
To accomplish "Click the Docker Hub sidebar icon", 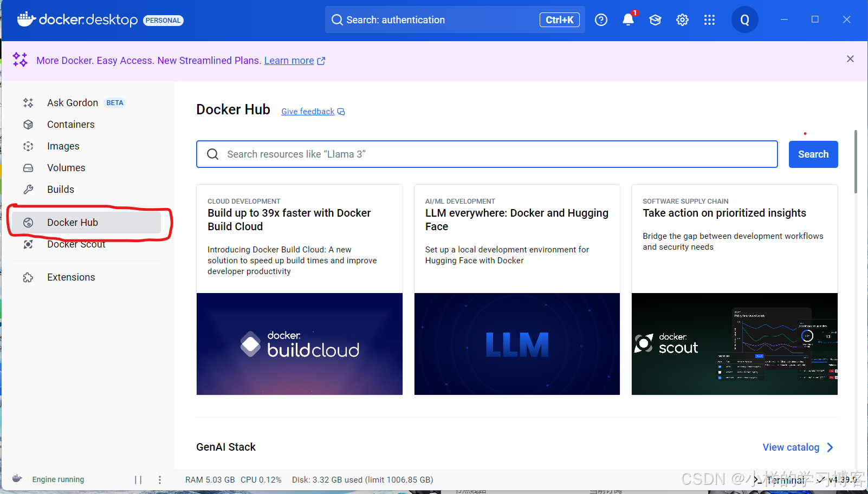I will (28, 223).
